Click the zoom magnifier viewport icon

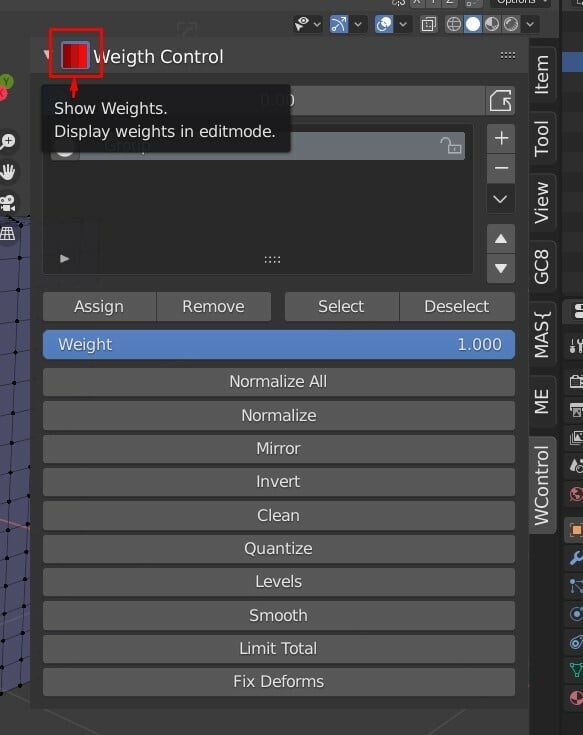pyautogui.click(x=7, y=141)
